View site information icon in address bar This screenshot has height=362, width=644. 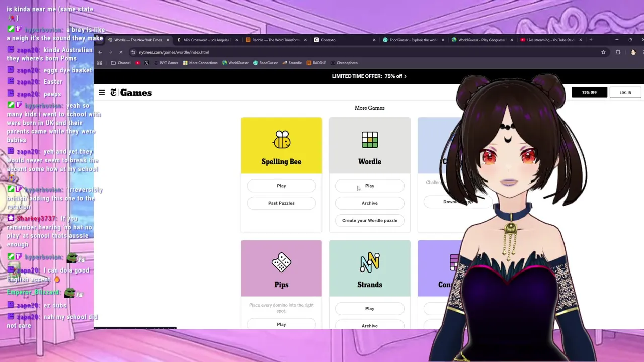pos(133,52)
